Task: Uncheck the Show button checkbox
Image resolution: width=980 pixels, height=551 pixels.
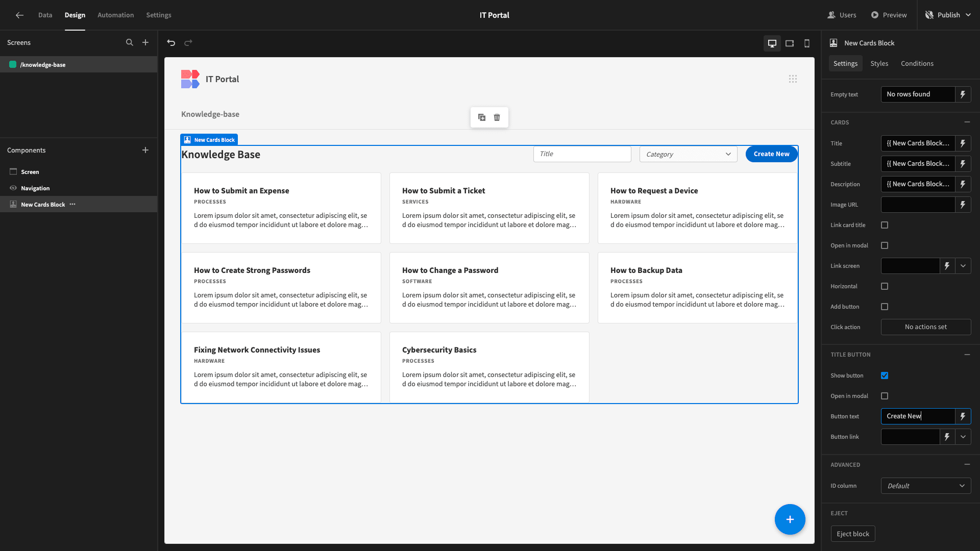Action: point(885,375)
